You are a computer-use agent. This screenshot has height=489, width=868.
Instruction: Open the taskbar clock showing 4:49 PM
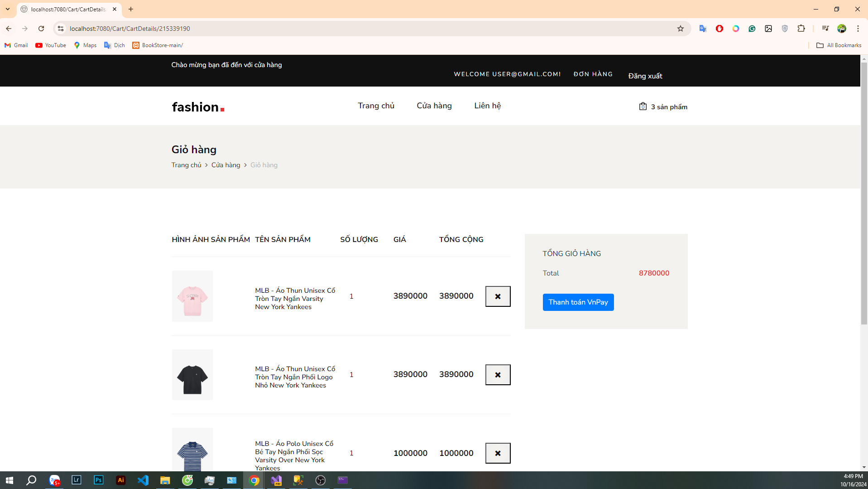[x=854, y=480]
